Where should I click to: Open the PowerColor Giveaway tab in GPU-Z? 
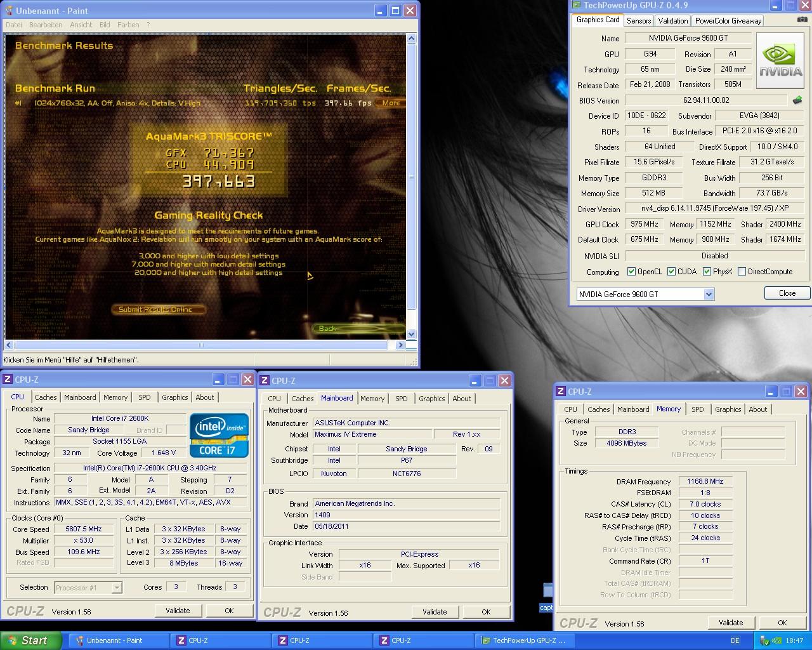pos(728,21)
